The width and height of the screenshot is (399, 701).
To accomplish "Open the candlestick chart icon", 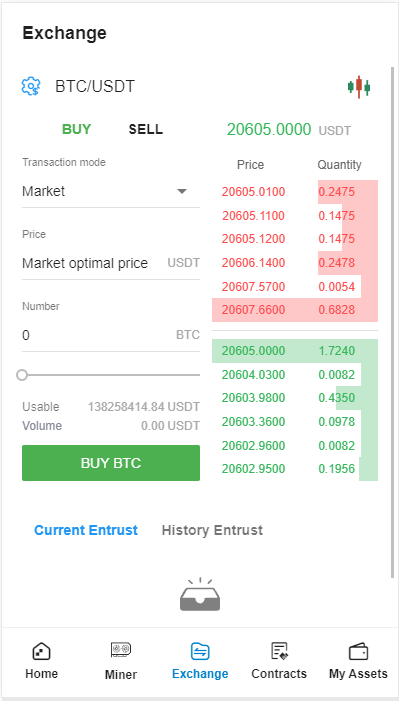I will point(359,87).
